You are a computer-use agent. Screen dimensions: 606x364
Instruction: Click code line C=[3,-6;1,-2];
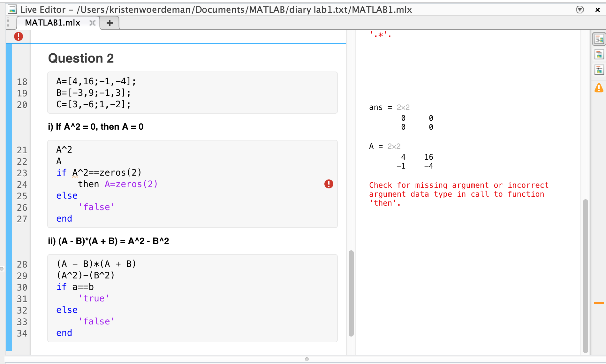click(x=94, y=104)
